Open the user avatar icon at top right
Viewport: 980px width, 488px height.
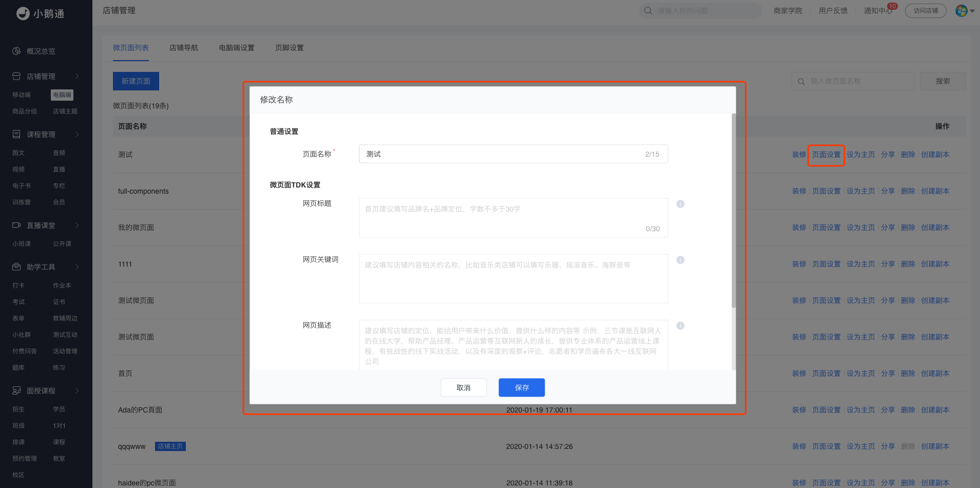(x=962, y=11)
